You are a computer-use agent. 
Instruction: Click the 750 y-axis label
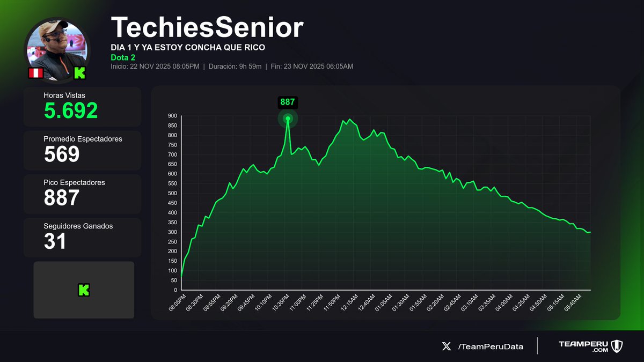coord(172,145)
